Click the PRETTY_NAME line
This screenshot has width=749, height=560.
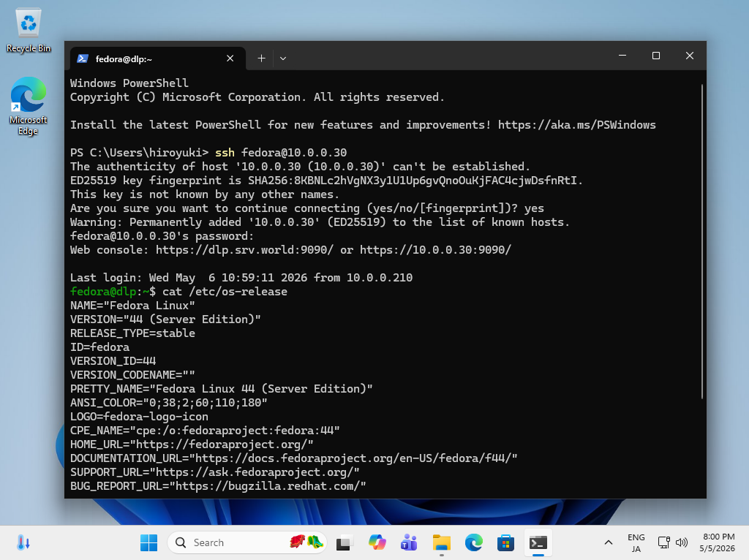tap(221, 389)
